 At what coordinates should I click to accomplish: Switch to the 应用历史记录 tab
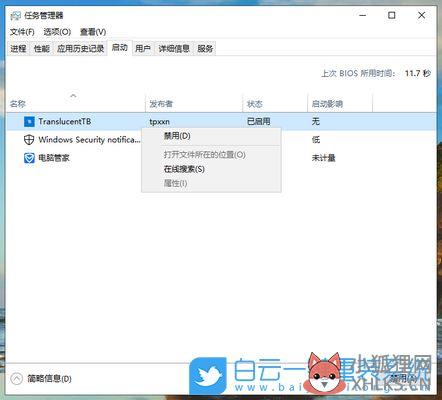[81, 49]
